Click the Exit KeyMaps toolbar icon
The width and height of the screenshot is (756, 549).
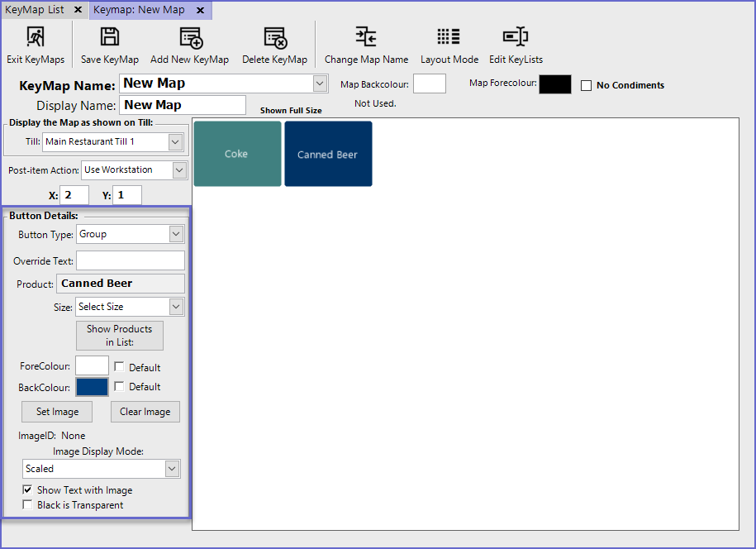tap(36, 37)
